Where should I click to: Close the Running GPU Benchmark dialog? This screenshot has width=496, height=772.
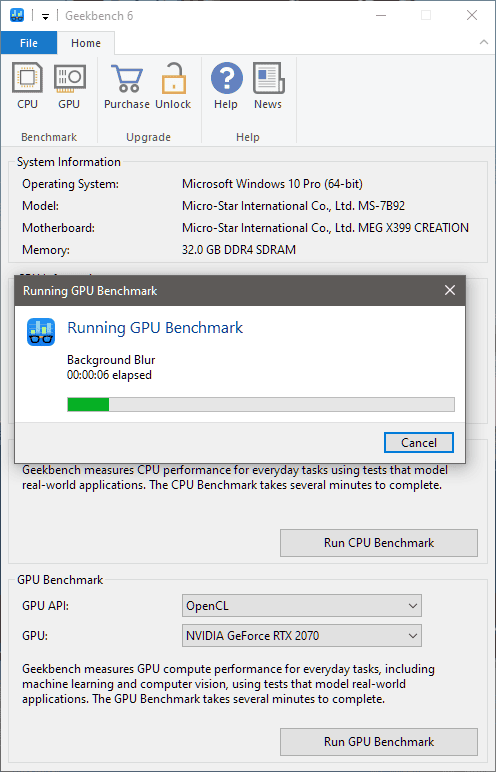(x=450, y=290)
